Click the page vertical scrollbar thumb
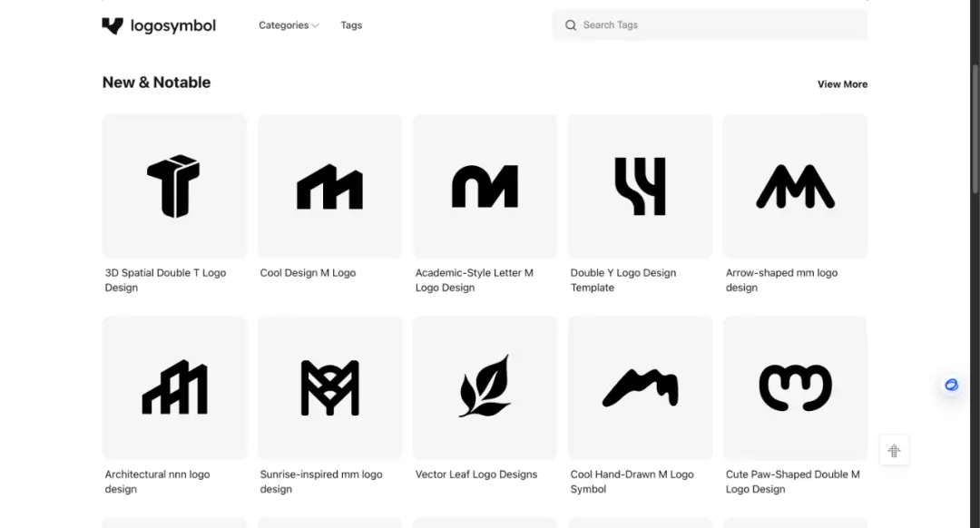 pos(975,128)
